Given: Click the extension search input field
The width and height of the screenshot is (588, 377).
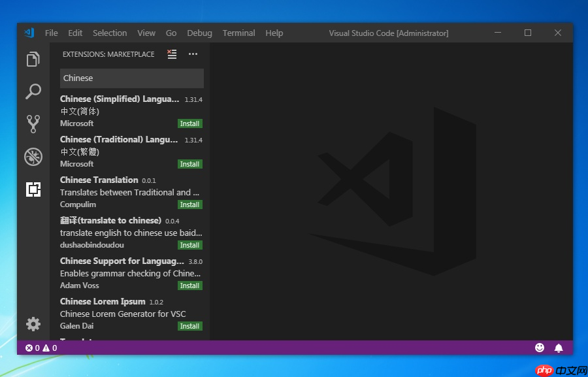Looking at the screenshot, I should (x=131, y=78).
